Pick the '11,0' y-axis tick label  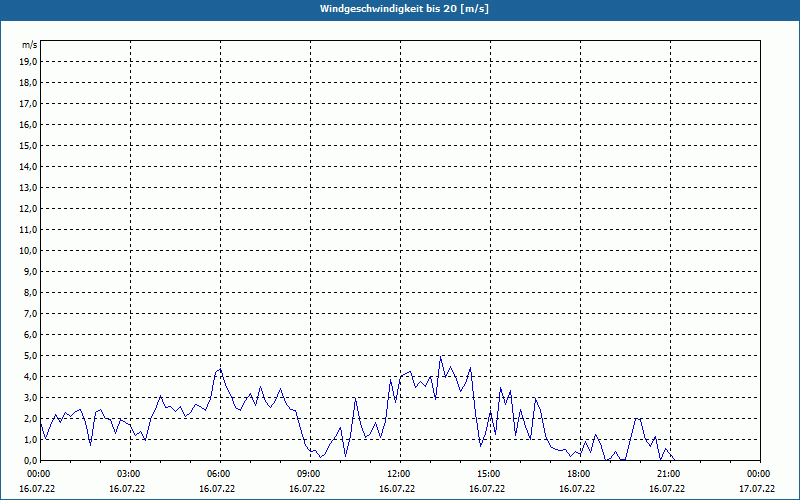[x=28, y=230]
